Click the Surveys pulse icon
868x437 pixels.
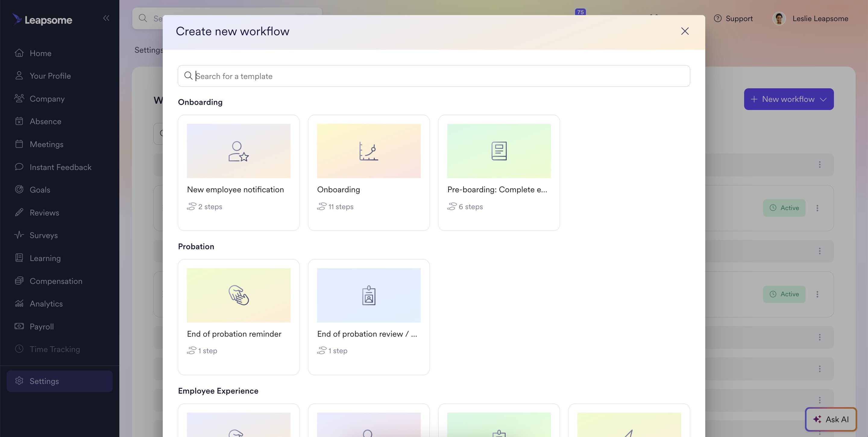click(19, 235)
